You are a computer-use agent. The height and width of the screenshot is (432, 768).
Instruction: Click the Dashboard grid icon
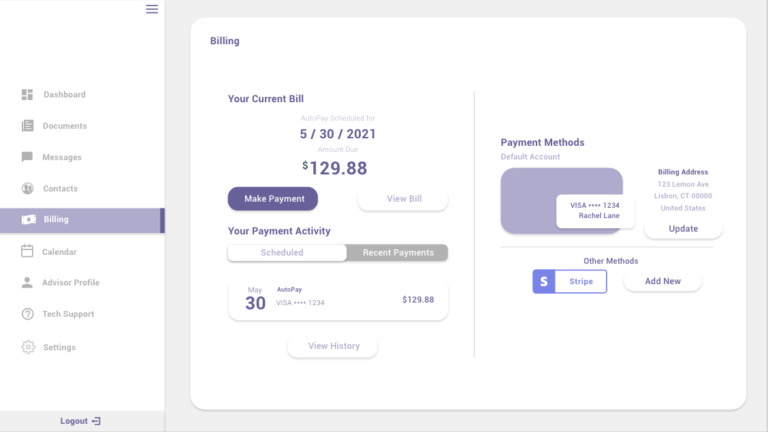[x=27, y=95]
